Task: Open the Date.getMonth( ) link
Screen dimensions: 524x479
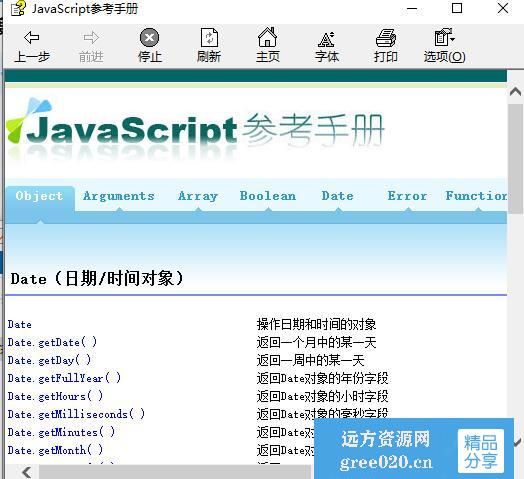Action: tap(55, 451)
